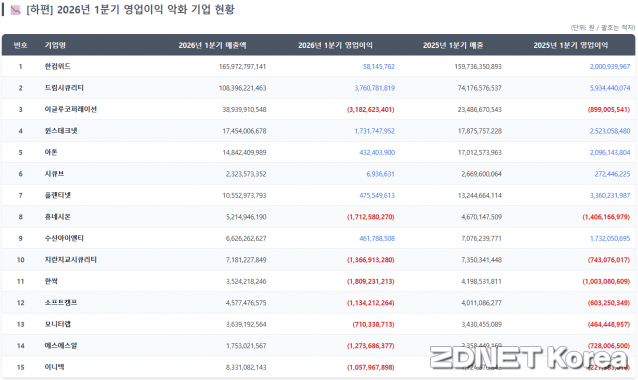This screenshot has height=380, width=638.
Task: Click revenue value '14,842,409,989'
Action: (x=244, y=153)
